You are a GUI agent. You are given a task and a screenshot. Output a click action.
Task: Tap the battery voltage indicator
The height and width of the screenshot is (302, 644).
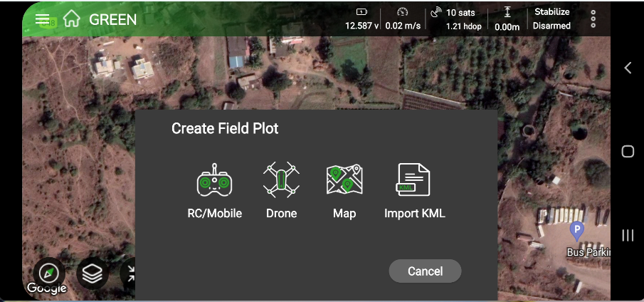pos(361,19)
